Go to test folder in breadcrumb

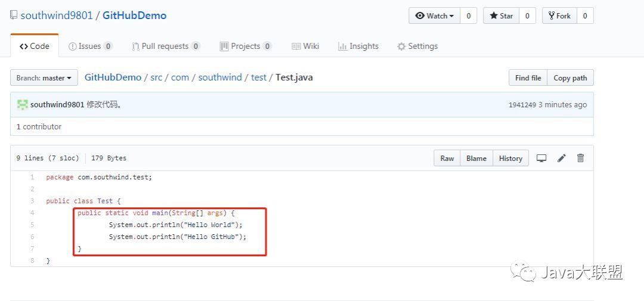(x=259, y=77)
